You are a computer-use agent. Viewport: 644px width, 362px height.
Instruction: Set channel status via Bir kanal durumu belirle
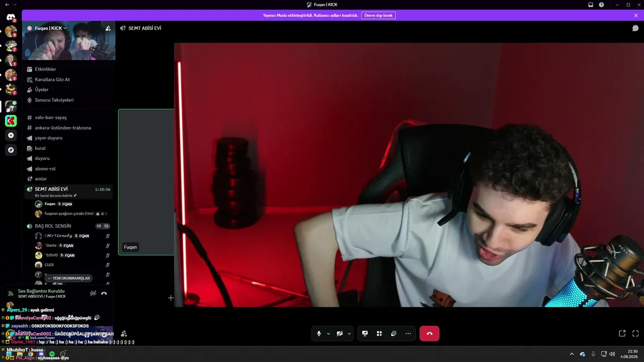pos(56,196)
